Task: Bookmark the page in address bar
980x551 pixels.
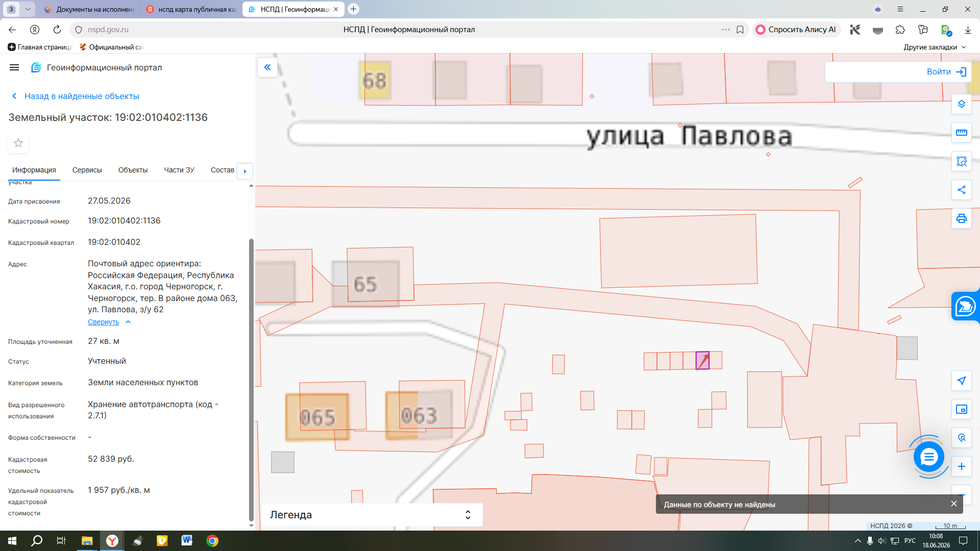Action: [740, 30]
